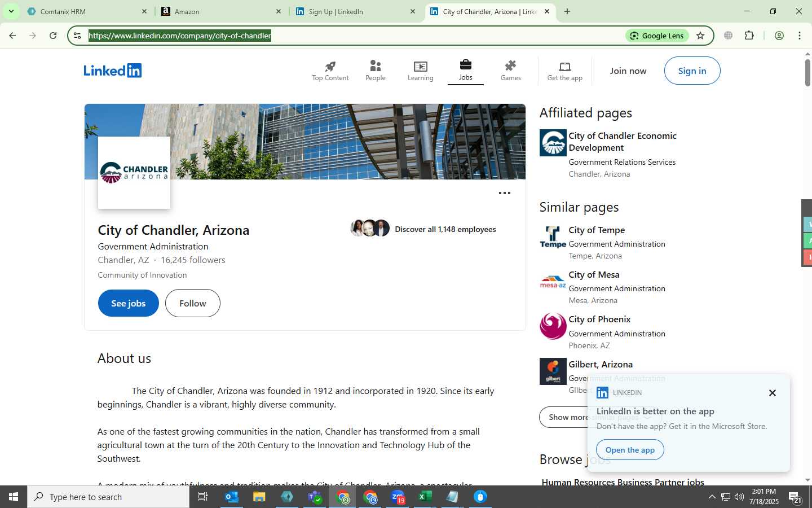This screenshot has width=812, height=508.
Task: Open Google Lens in address bar
Action: (657, 36)
